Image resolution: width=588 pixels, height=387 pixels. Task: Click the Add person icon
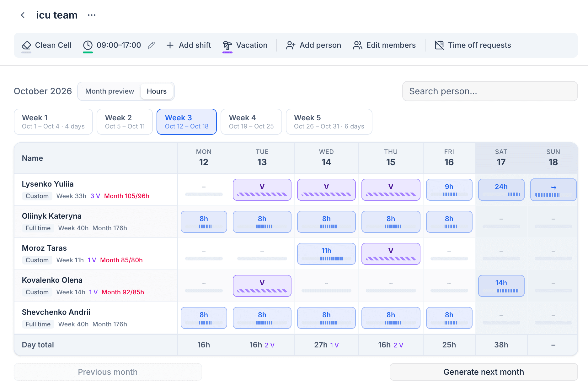(x=291, y=45)
